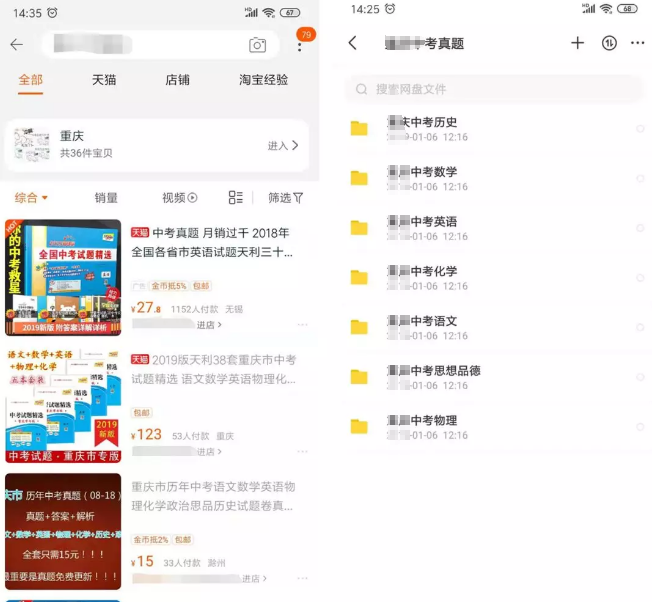Toggle list/grid view icon
Image resolution: width=652 pixels, height=602 pixels.
[x=235, y=197]
